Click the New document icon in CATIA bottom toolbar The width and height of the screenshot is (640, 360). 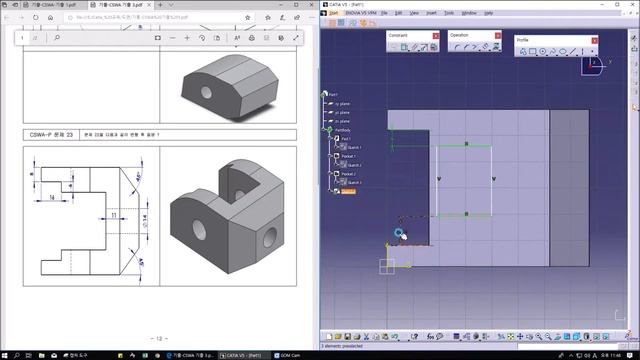(x=329, y=336)
